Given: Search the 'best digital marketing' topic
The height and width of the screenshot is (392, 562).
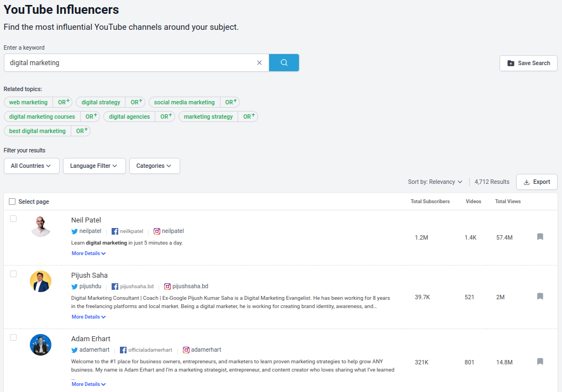Looking at the screenshot, I should pos(37,131).
